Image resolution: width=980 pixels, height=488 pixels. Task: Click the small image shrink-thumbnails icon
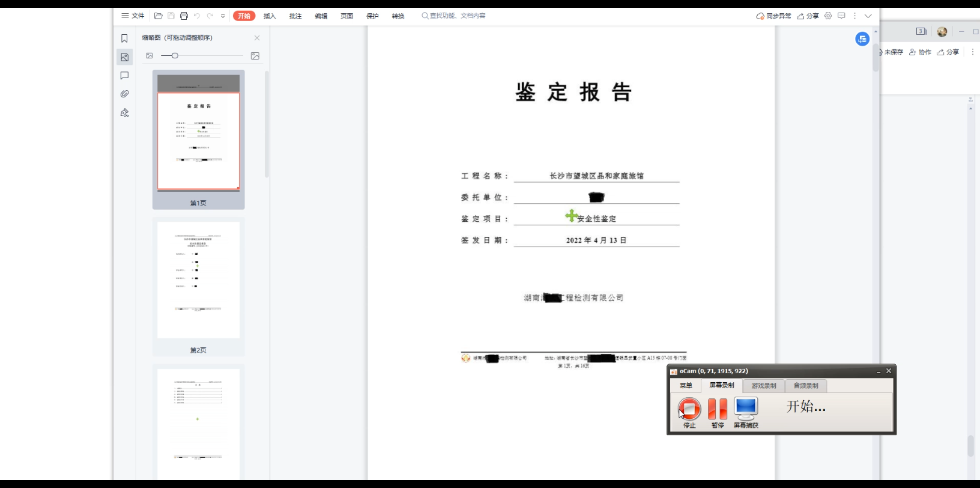pos(150,56)
